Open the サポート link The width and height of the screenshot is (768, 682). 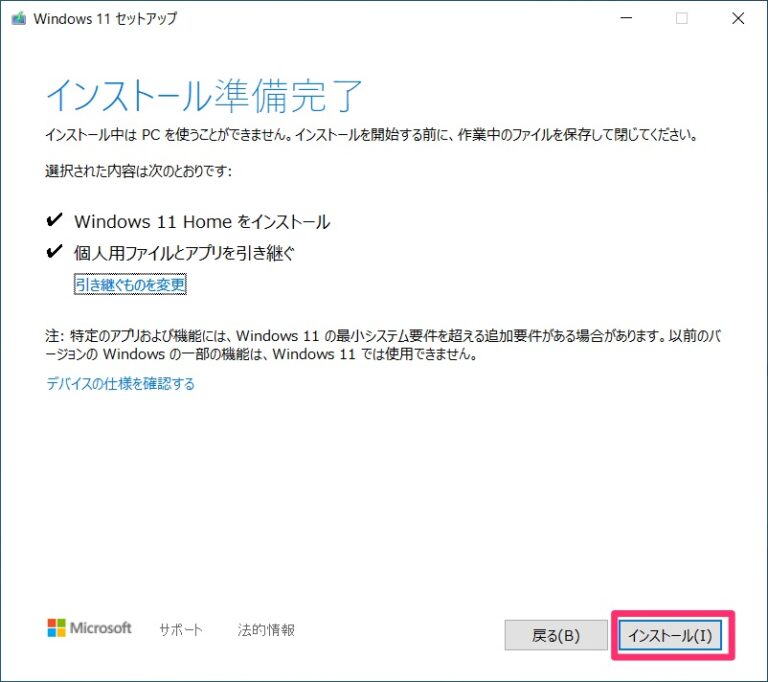[181, 630]
